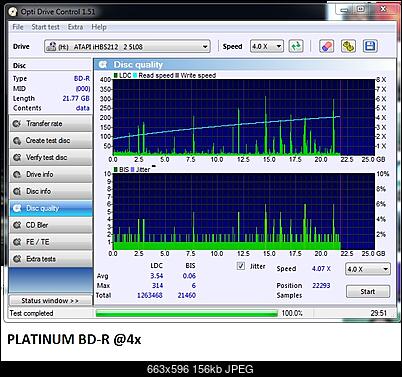Click the LDC legend color square
The width and height of the screenshot is (402, 377).
(116, 76)
